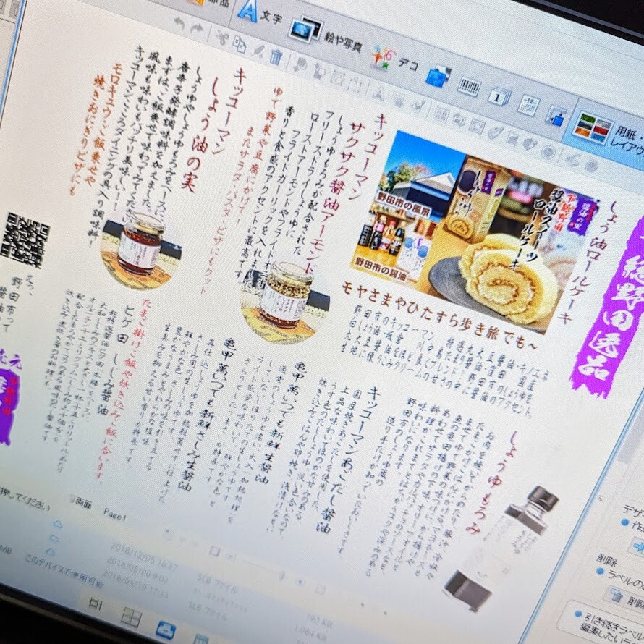This screenshot has width=644, height=644.
Task: Click the calendar date icon
Action: 528,105
